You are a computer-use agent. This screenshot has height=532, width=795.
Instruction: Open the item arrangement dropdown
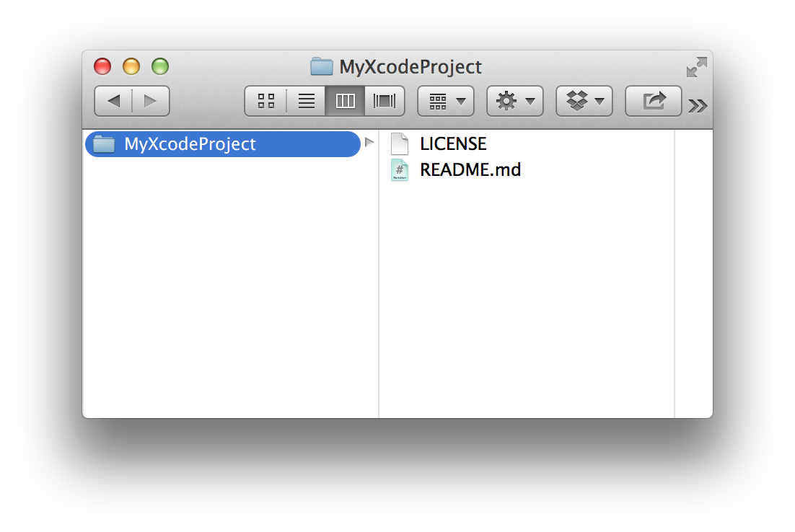[x=446, y=101]
